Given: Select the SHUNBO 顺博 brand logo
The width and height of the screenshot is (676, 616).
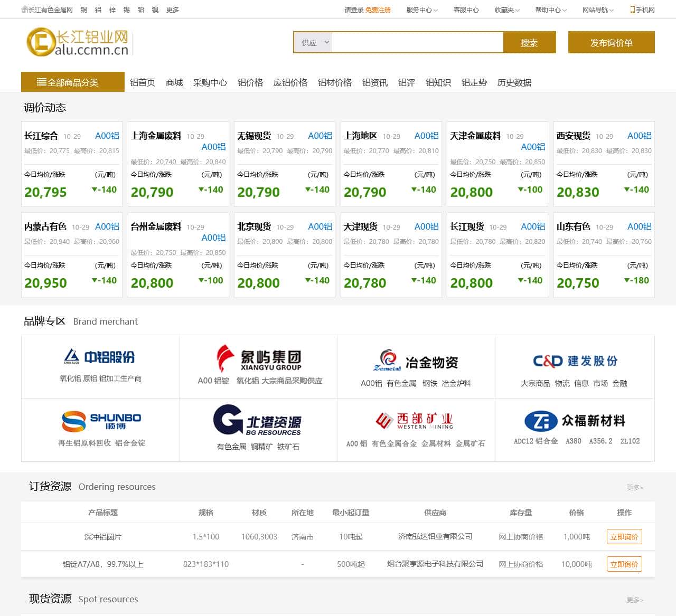Looking at the screenshot, I should pyautogui.click(x=100, y=421).
